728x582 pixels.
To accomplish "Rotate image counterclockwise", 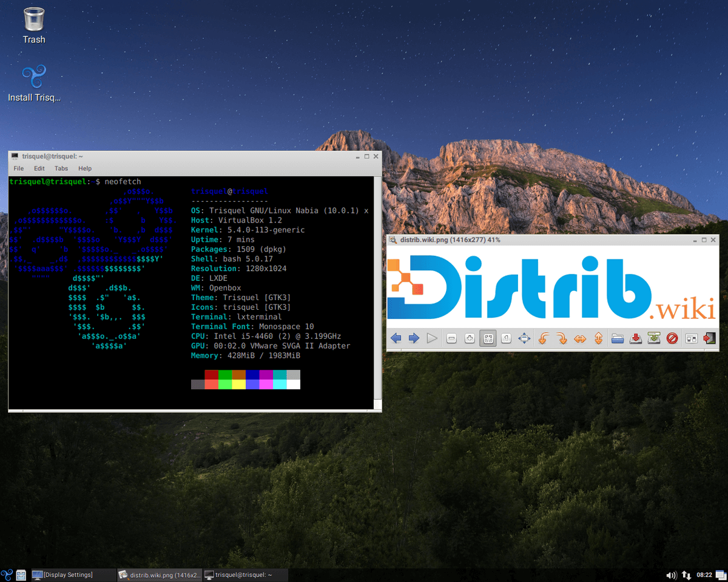I will point(544,338).
